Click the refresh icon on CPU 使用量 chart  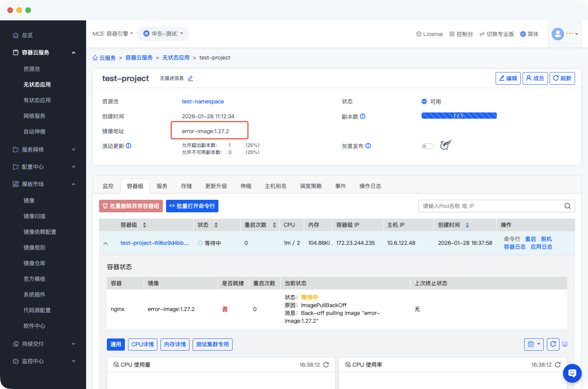coord(326,365)
